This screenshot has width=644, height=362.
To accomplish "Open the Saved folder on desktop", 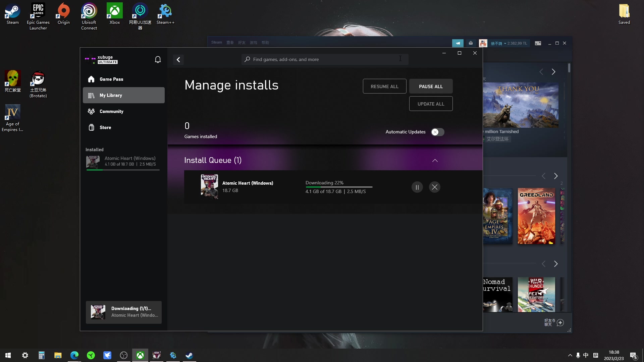I will 624,14.
